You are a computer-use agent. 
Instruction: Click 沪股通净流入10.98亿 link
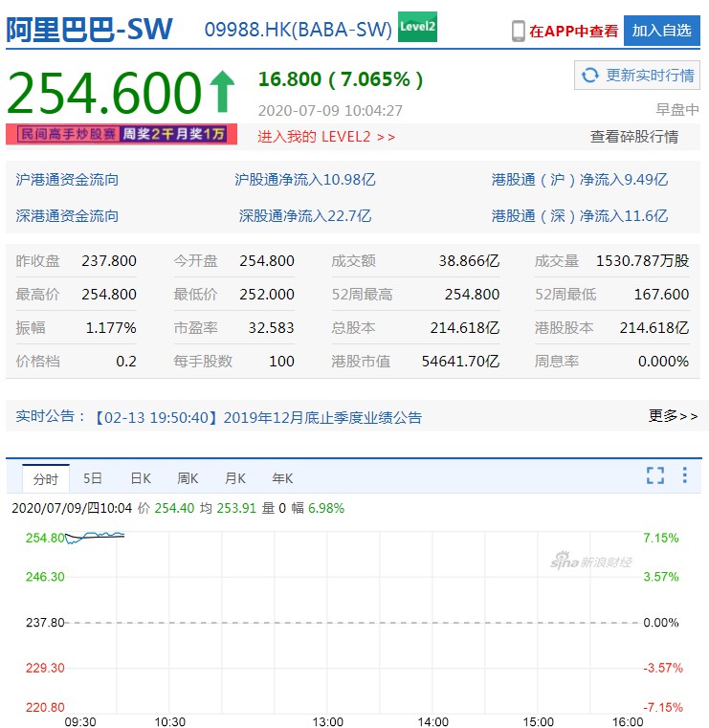304,180
